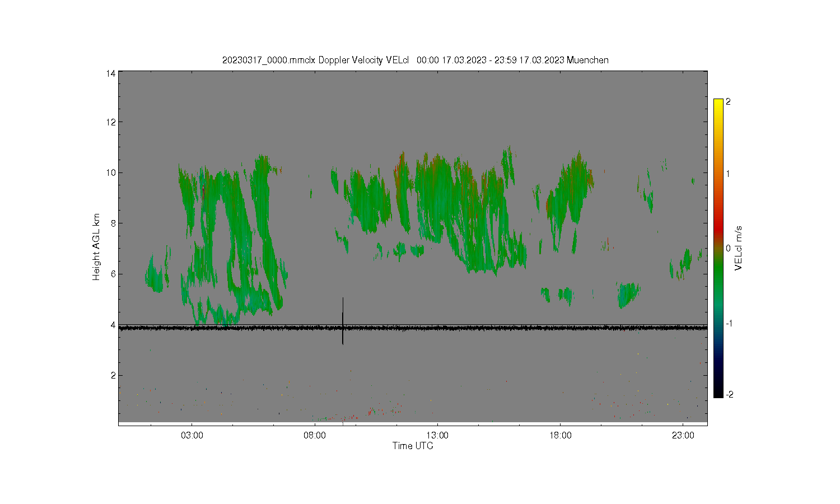Click the height tick label '8'

tap(113, 223)
